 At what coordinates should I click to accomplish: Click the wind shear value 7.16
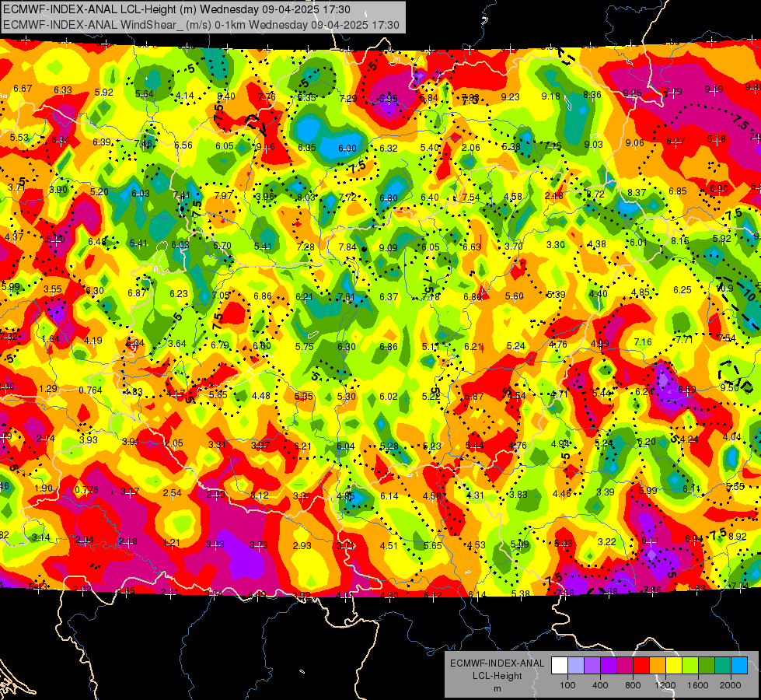tap(643, 342)
